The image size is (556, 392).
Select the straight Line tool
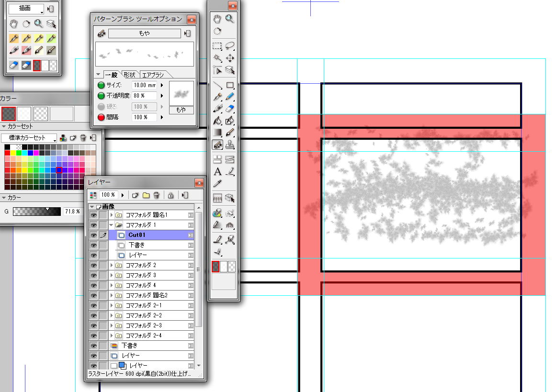tap(217, 85)
